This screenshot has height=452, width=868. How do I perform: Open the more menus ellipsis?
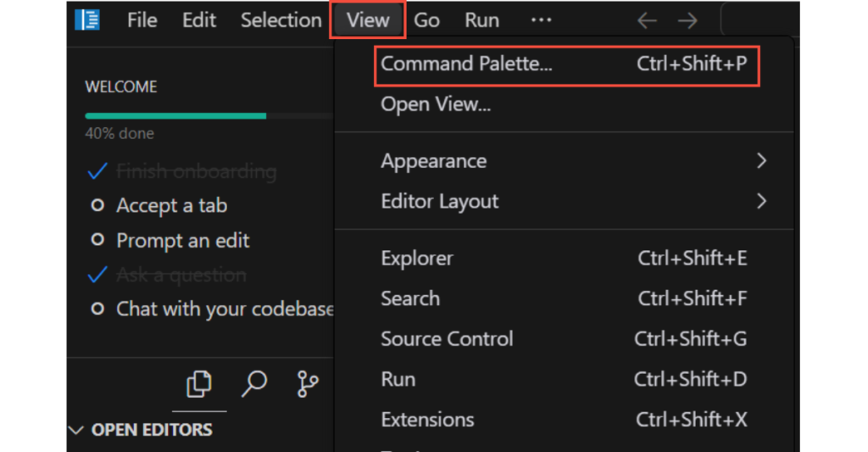[541, 20]
